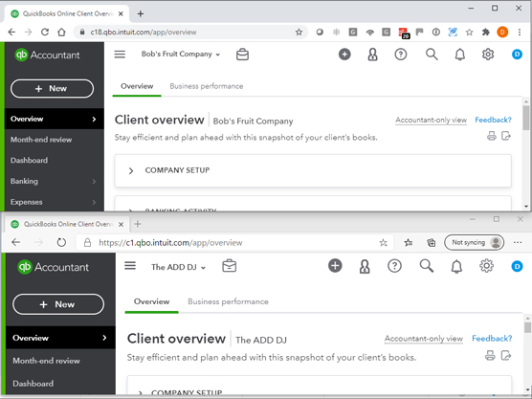The height and width of the screenshot is (399, 532).
Task: Bookmark page with star in Chrome address bar
Action: pyautogui.click(x=299, y=33)
